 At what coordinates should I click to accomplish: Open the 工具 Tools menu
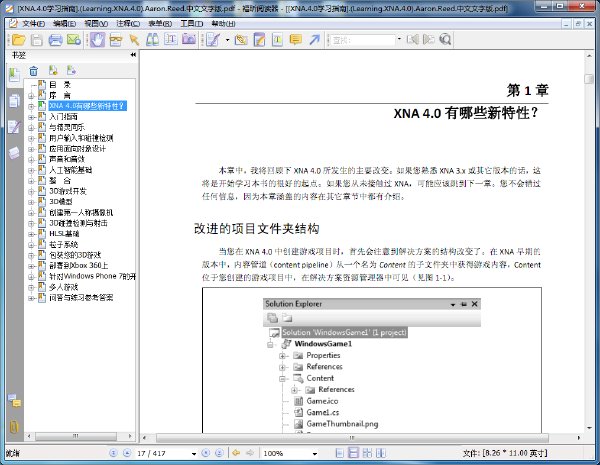pos(192,24)
